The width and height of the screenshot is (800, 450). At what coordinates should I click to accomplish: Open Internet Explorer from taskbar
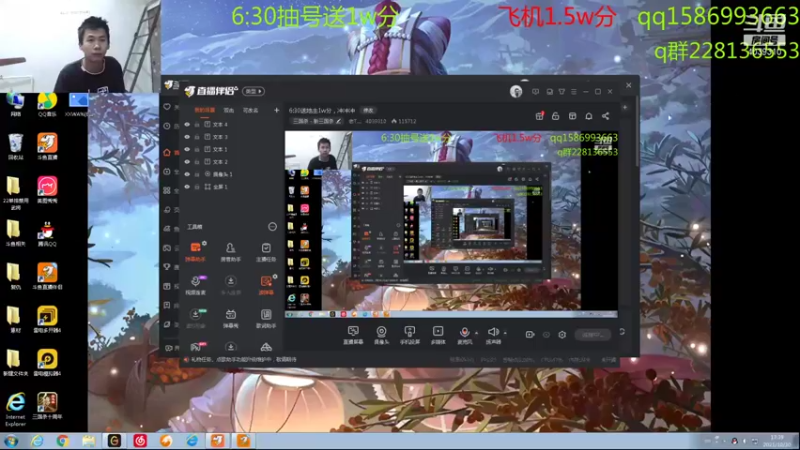(37, 441)
